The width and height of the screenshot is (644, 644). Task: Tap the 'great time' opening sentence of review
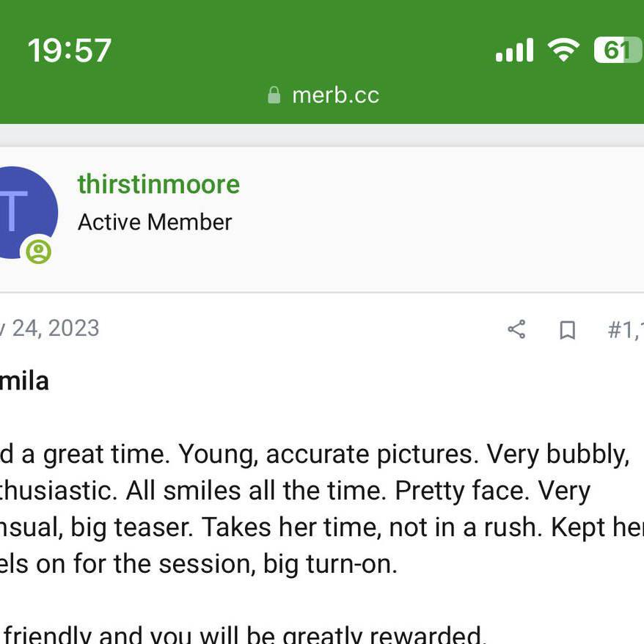[x=85, y=455]
